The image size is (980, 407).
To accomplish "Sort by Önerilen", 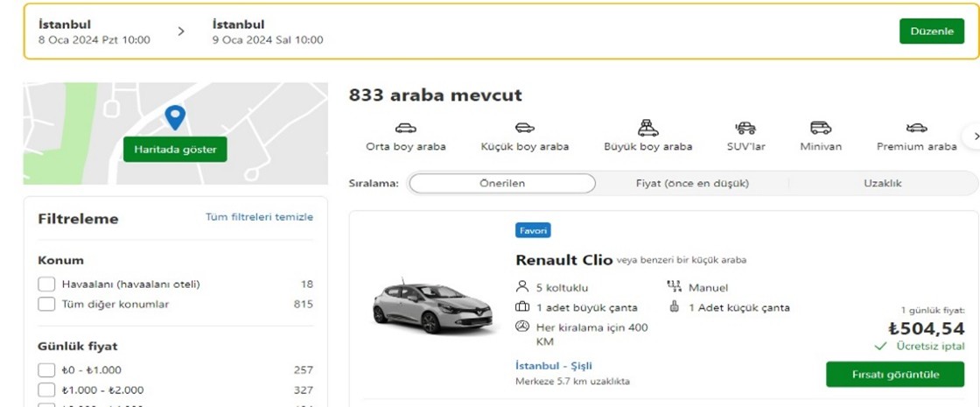I will click(502, 184).
